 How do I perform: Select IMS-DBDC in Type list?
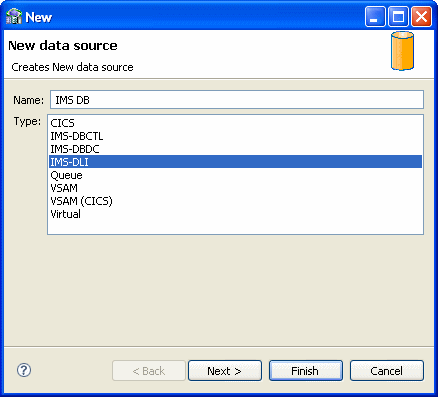click(235, 149)
